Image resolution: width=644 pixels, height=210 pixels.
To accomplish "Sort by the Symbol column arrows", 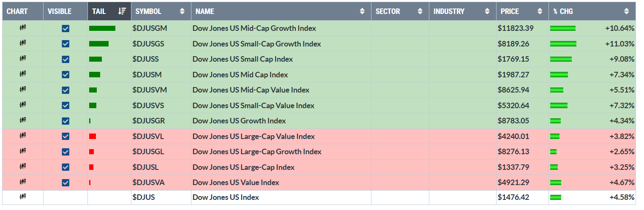I will click(182, 11).
